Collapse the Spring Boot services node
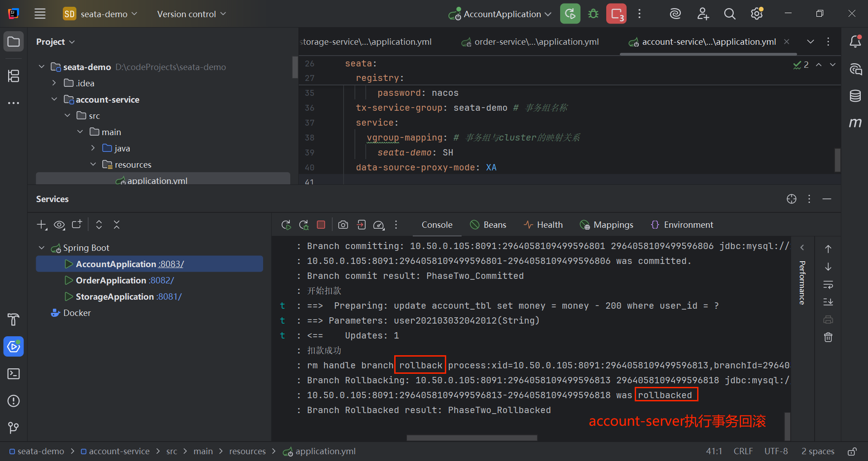This screenshot has height=461, width=868. [x=42, y=248]
